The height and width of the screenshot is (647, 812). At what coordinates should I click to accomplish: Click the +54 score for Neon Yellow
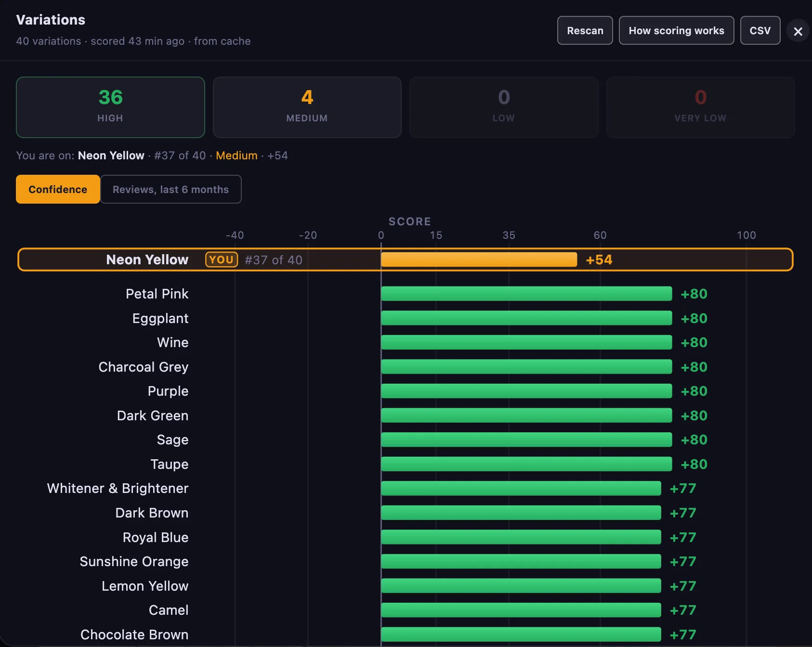point(599,259)
